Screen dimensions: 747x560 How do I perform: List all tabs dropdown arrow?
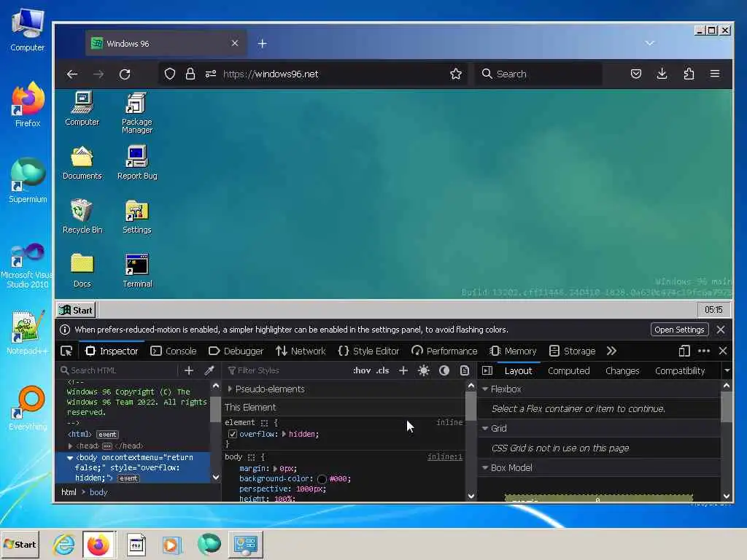[x=650, y=43]
